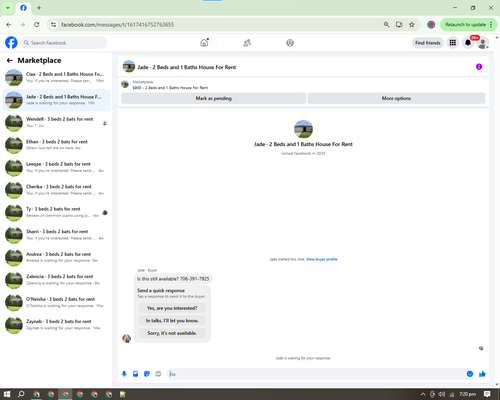Click Find friends button

point(428,43)
